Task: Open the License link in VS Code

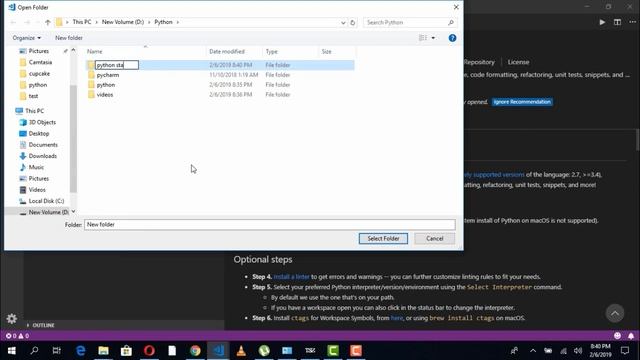Action: [518, 62]
